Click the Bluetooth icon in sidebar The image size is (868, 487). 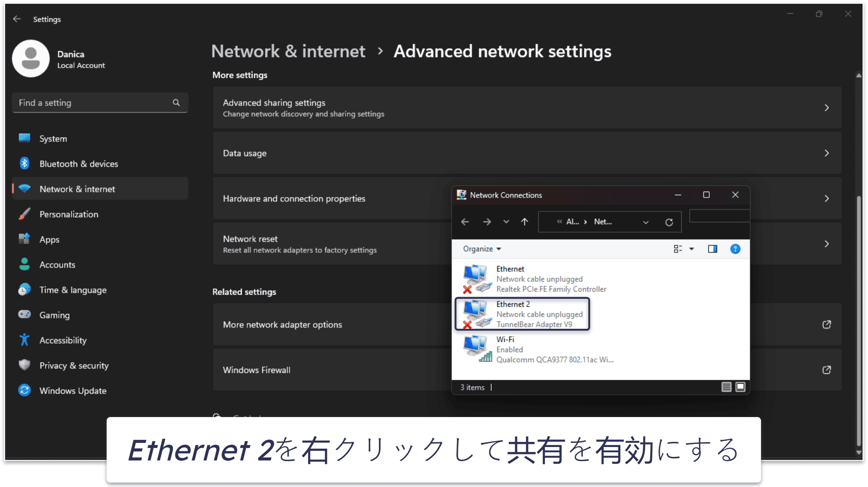24,163
